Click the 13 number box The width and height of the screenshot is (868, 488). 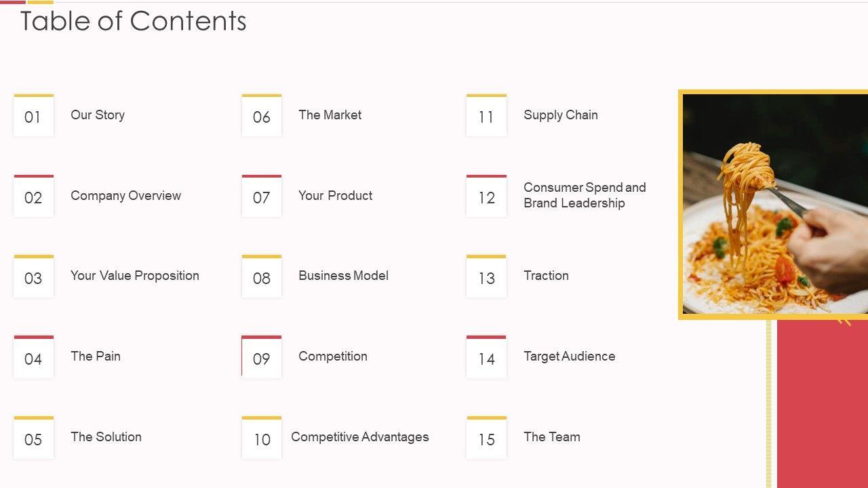pyautogui.click(x=486, y=277)
